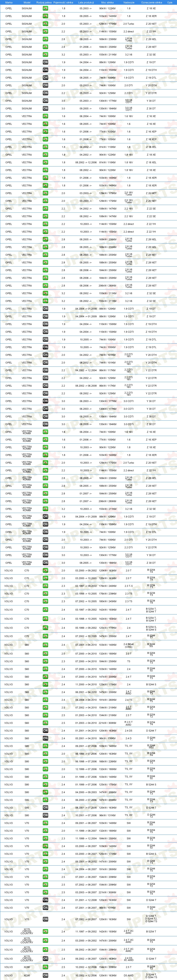Click ON diesel icon in SIGNUM Y 30 DT row
The height and width of the screenshot is (980, 177).
click(45, 101)
